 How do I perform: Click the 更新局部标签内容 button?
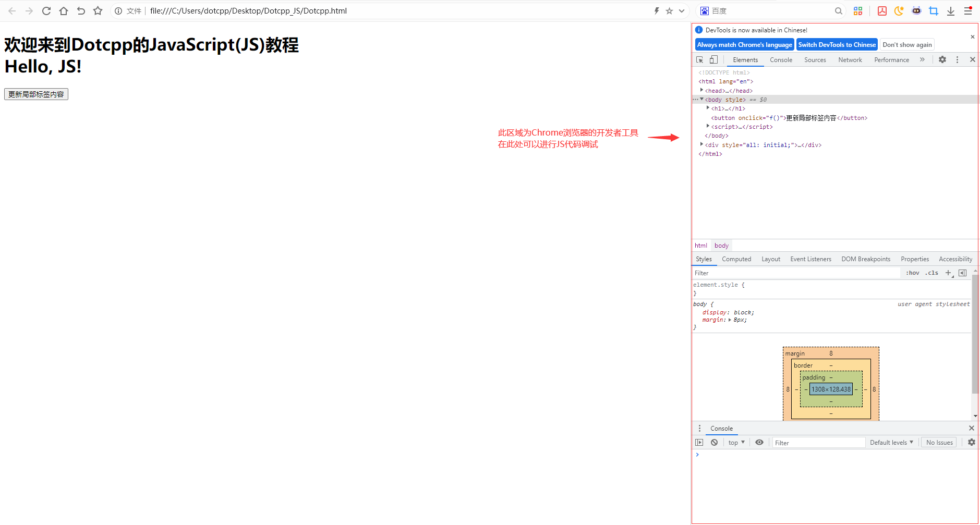(x=36, y=94)
